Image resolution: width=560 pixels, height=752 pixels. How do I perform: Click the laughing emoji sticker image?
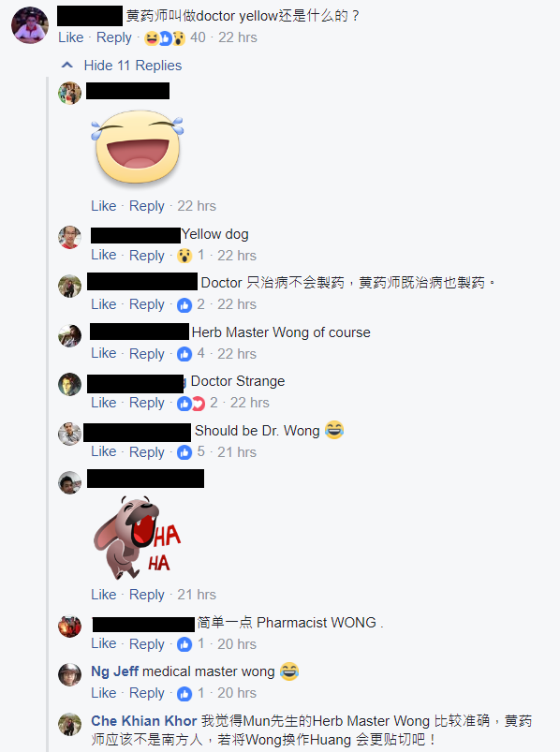138,147
